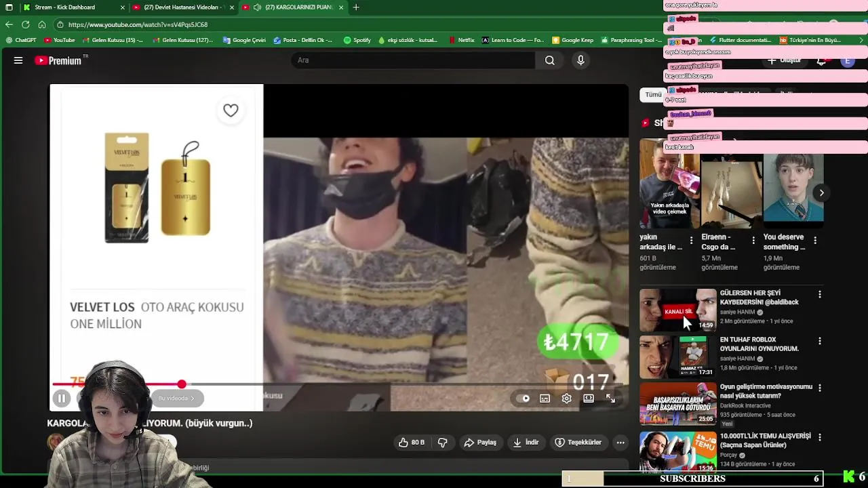Download the video via İndir
The height and width of the screenshot is (488, 868).
[526, 443]
